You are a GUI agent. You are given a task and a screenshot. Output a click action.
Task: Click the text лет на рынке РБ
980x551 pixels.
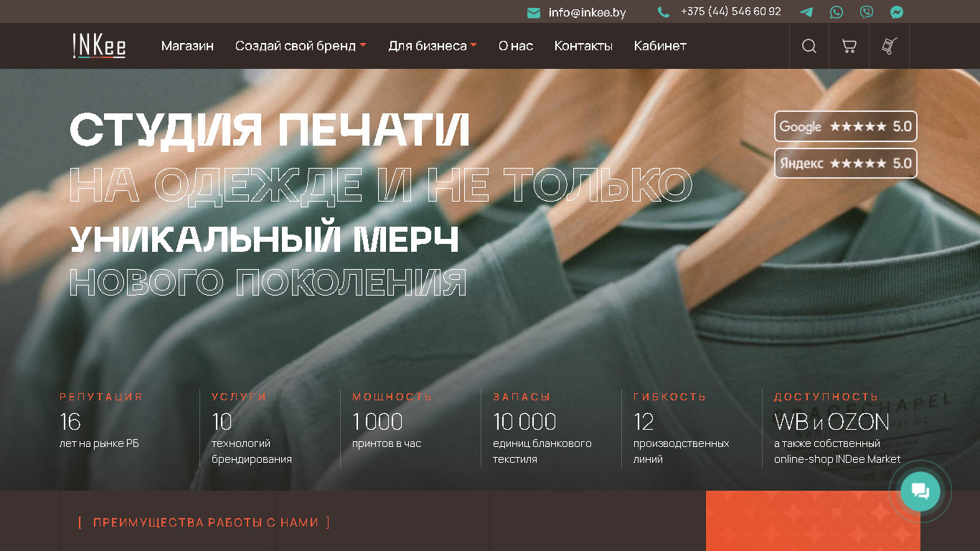point(99,443)
